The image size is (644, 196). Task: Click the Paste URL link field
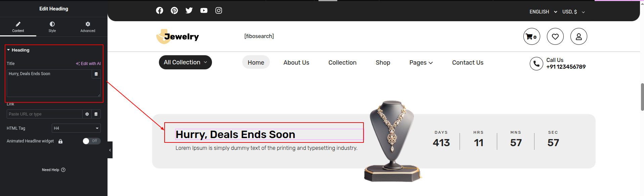[x=44, y=114]
